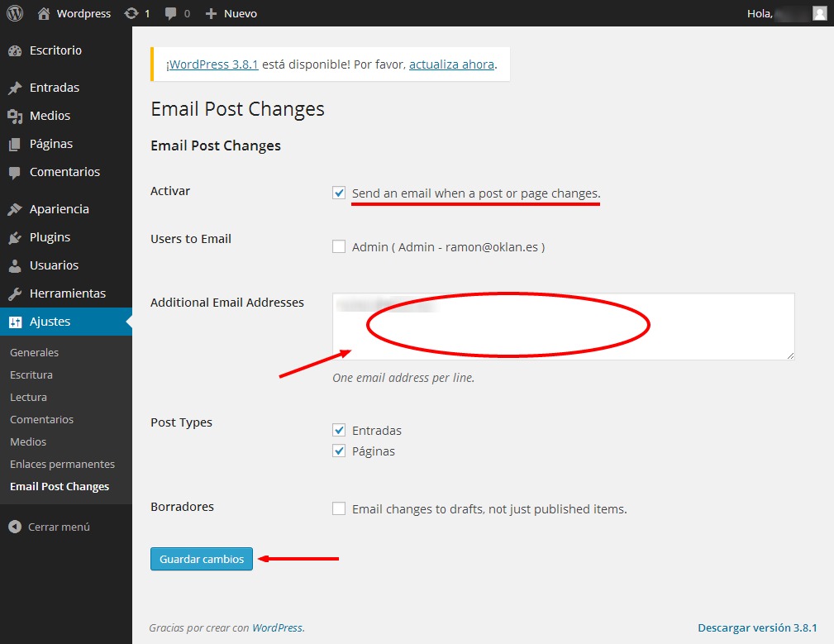Open Comentarios settings submenu under Ajustes
Screen dimensions: 834x644
coord(41,420)
